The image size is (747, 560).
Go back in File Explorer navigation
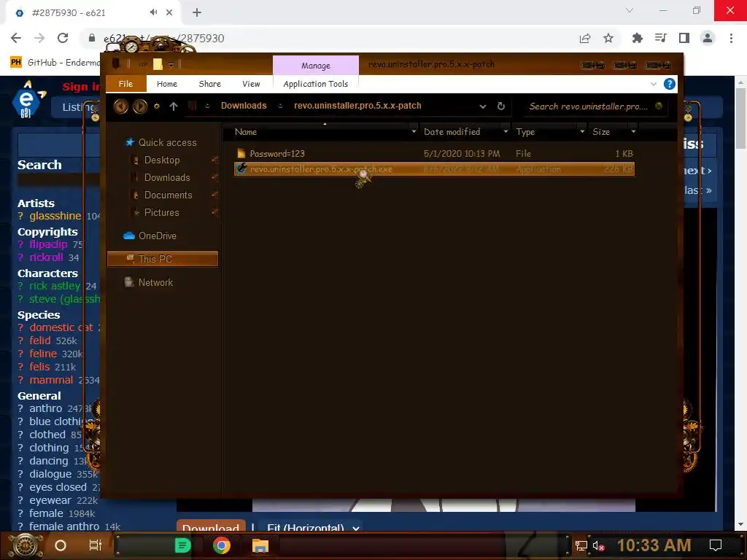120,106
